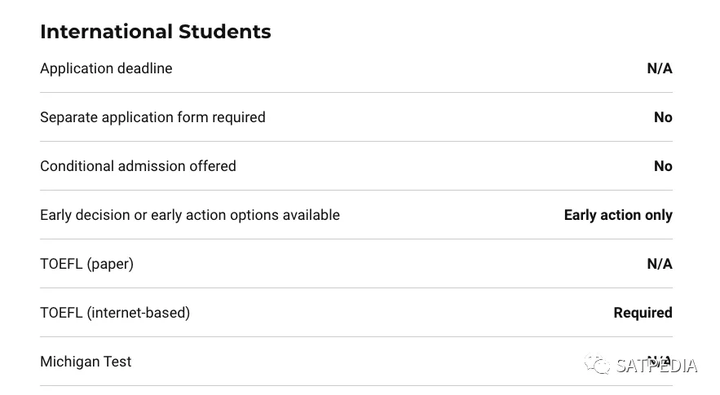Select the International Students heading
The width and height of the screenshot is (720, 395).
click(156, 32)
